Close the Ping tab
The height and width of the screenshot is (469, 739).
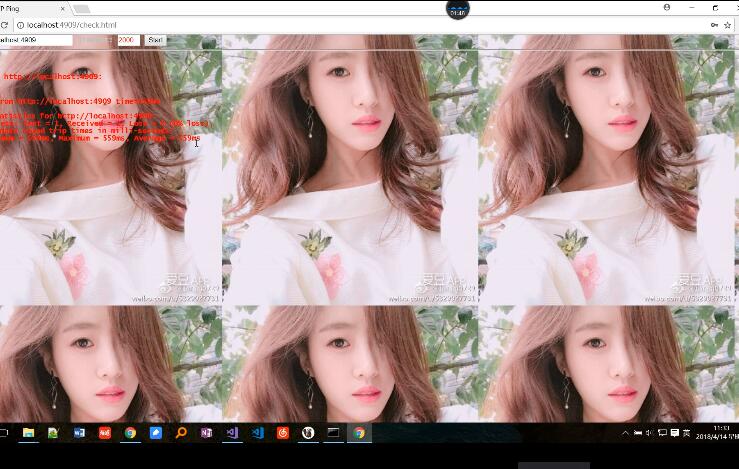pyautogui.click(x=63, y=8)
